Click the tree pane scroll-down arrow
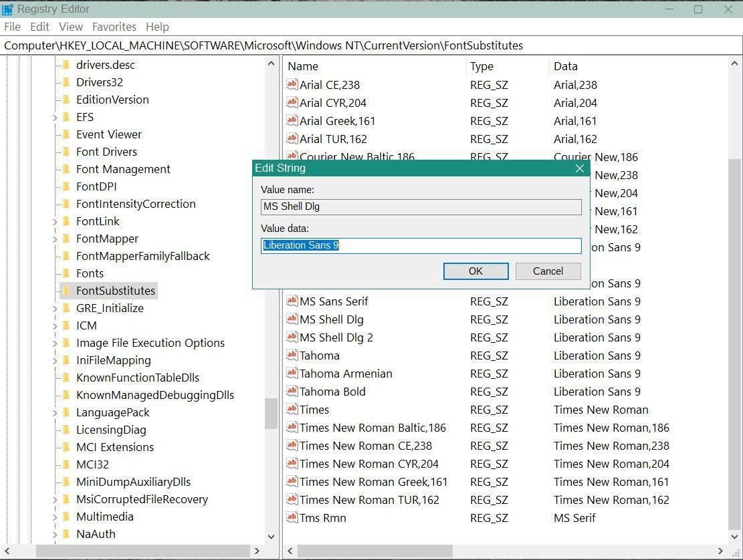Viewport: 743px width, 560px height. click(x=271, y=537)
